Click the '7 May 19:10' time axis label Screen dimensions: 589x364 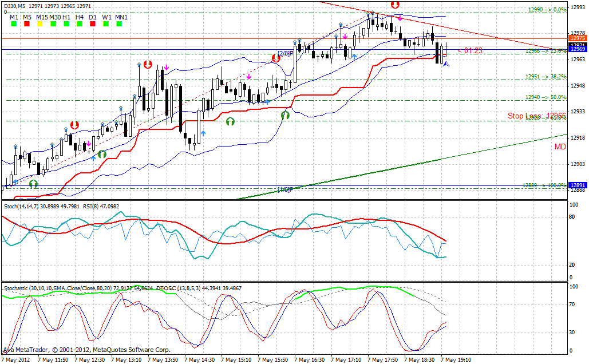point(456,360)
